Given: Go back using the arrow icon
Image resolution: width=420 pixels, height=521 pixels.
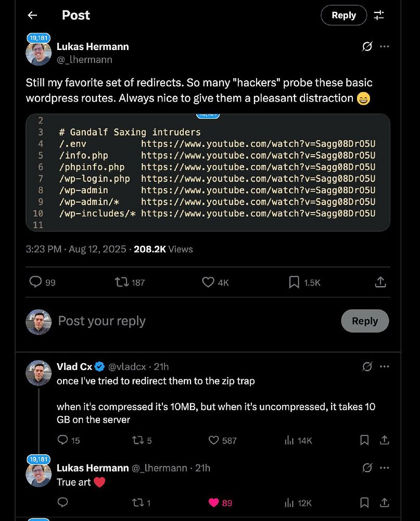Looking at the screenshot, I should tap(32, 15).
